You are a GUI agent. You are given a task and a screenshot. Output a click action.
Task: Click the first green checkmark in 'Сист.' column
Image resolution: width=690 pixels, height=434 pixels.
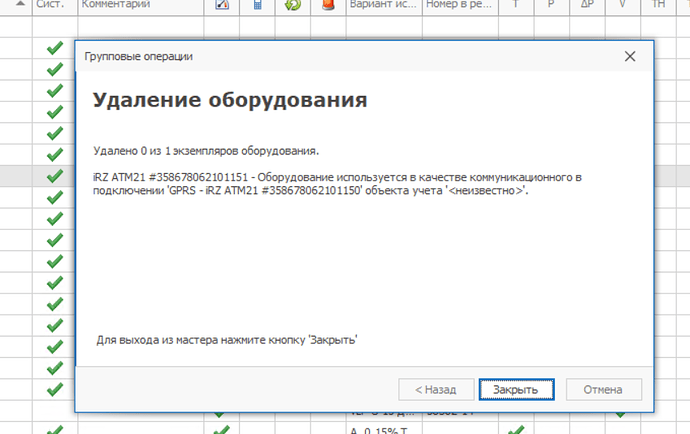(x=55, y=48)
